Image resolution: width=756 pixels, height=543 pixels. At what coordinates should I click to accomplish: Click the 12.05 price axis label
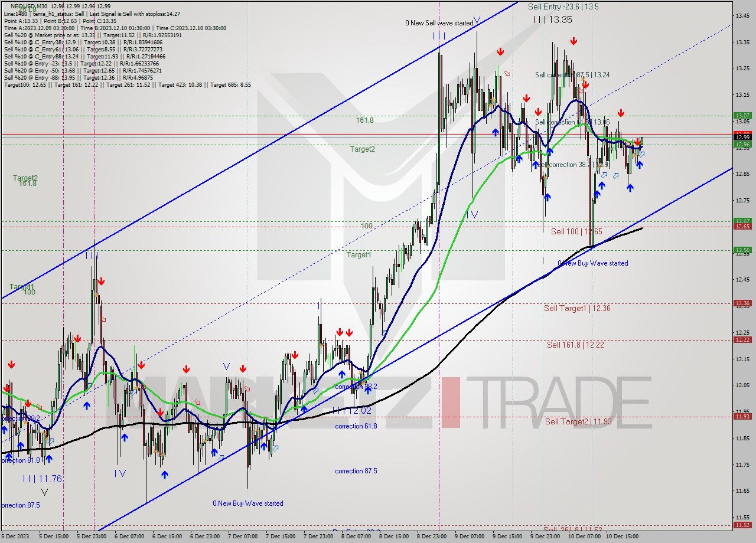[x=742, y=385]
